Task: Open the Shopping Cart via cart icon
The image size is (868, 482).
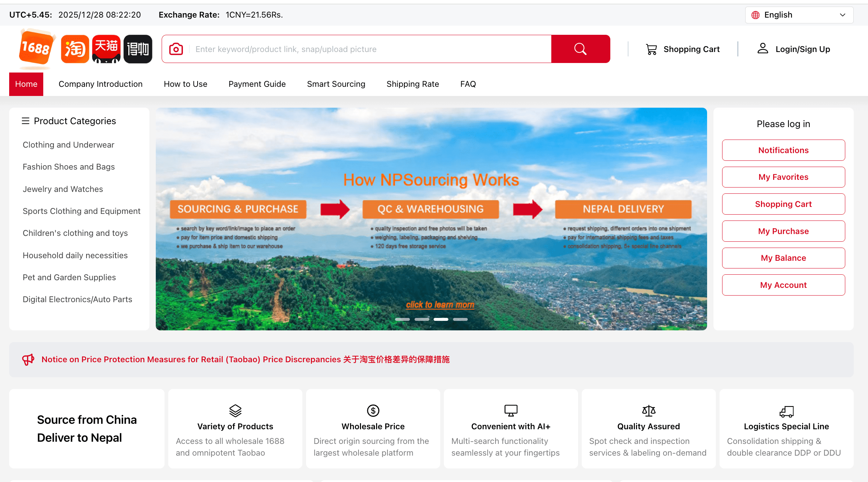Action: pos(651,49)
